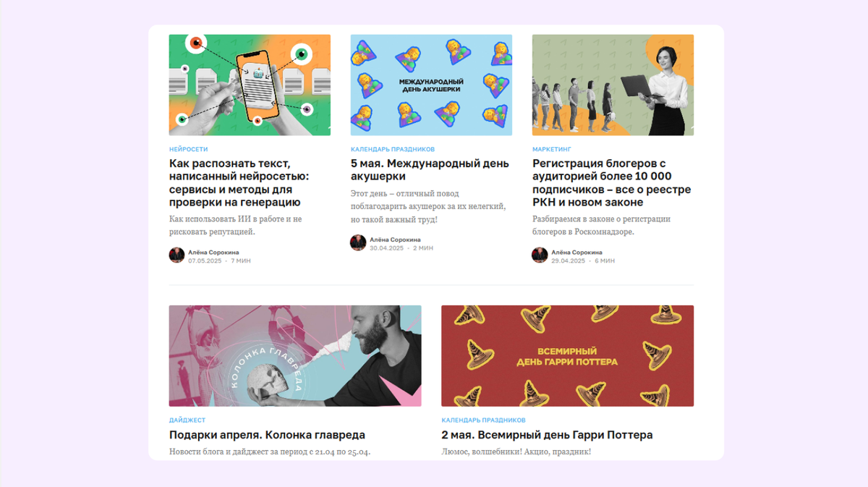
Task: Open headline 'Подарки апреля. Колонка главреда'
Action: 267,435
